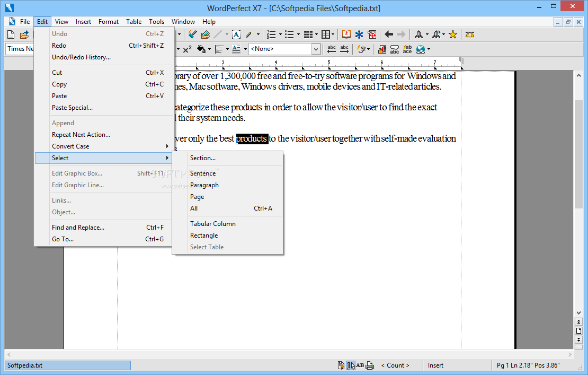Toggle the AB Caps Lock indicator
The height and width of the screenshot is (375, 588).
coord(360,365)
